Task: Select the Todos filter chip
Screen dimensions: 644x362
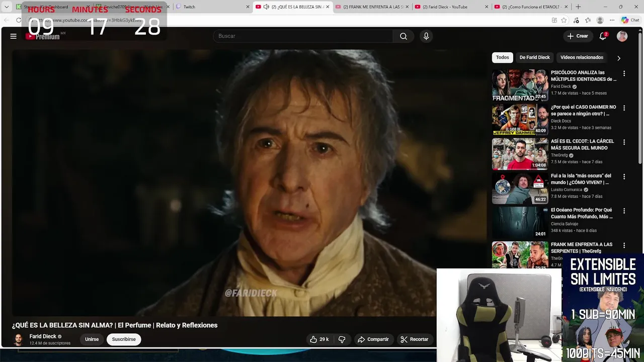Action: 503,57
